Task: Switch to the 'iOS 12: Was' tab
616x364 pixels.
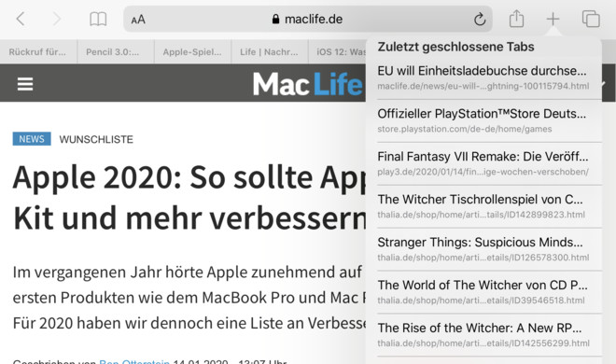Action: click(x=338, y=52)
